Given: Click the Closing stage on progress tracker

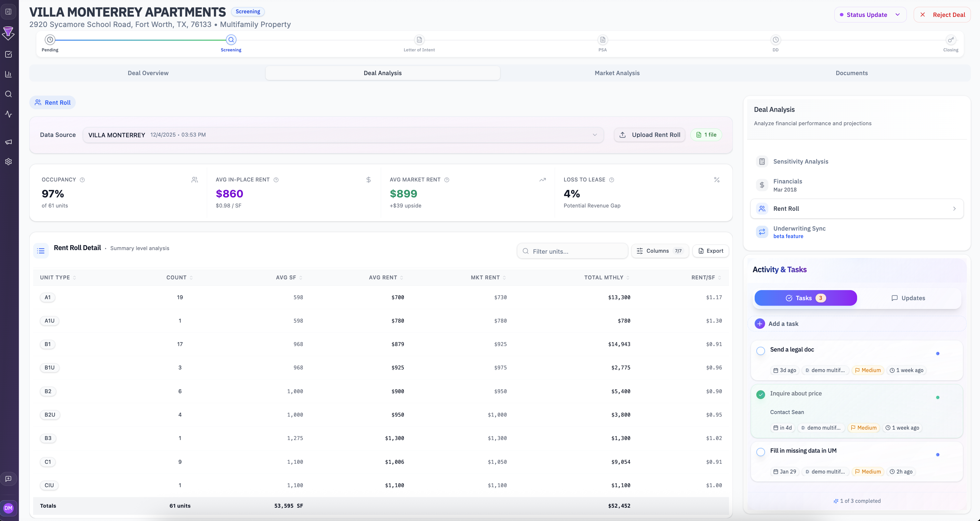Looking at the screenshot, I should [950, 40].
